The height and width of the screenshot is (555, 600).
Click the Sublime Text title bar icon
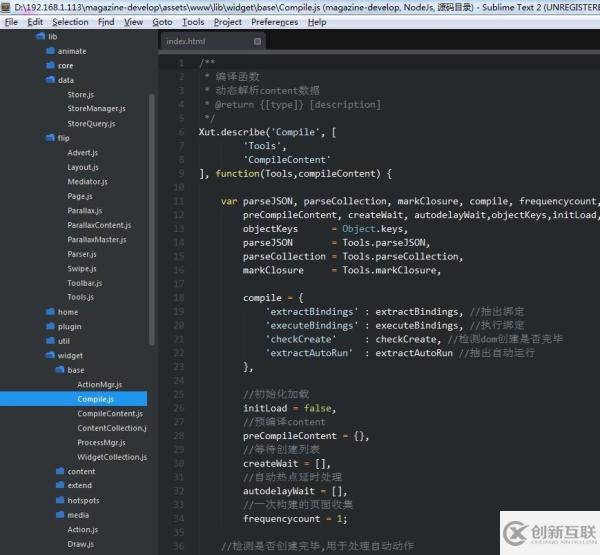6,7
